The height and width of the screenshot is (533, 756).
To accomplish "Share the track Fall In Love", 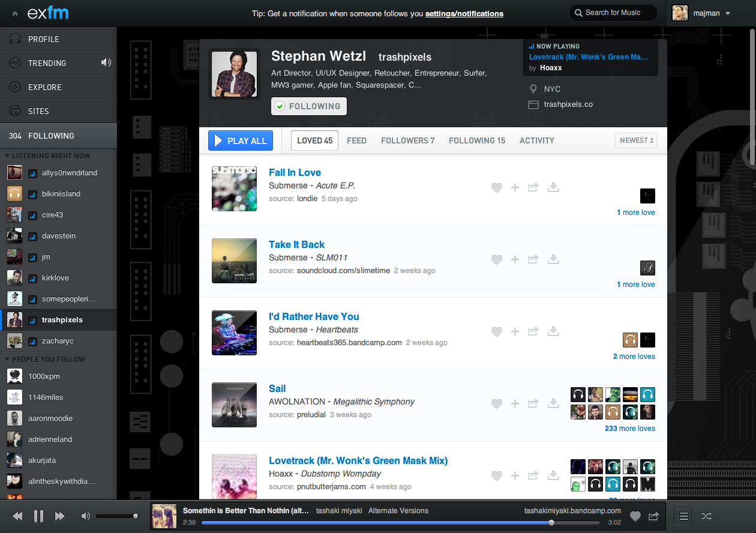I will [533, 188].
